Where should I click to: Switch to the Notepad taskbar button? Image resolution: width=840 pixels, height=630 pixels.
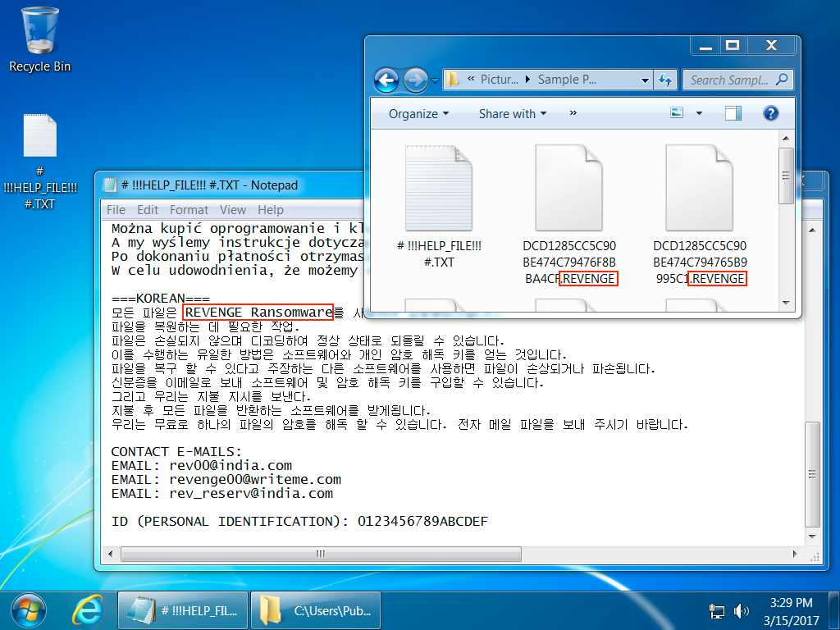[x=183, y=610]
